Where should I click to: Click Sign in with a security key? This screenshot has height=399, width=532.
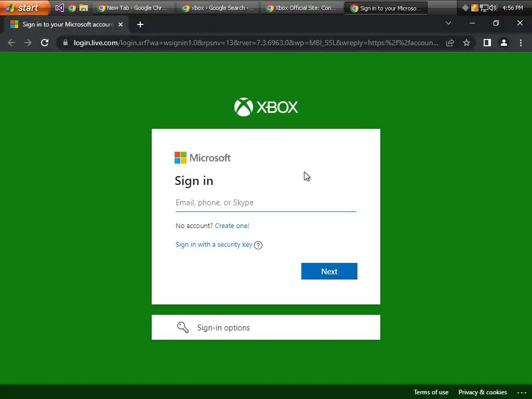coord(214,245)
